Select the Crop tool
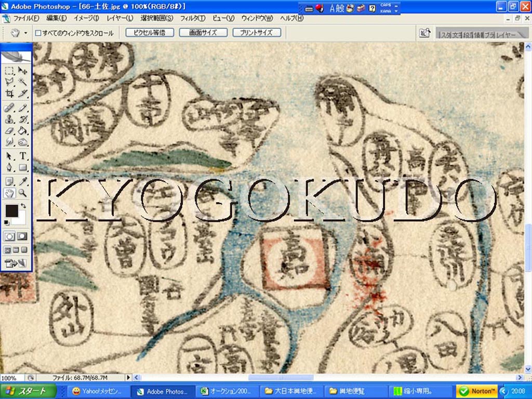This screenshot has width=532, height=399. click(9, 94)
